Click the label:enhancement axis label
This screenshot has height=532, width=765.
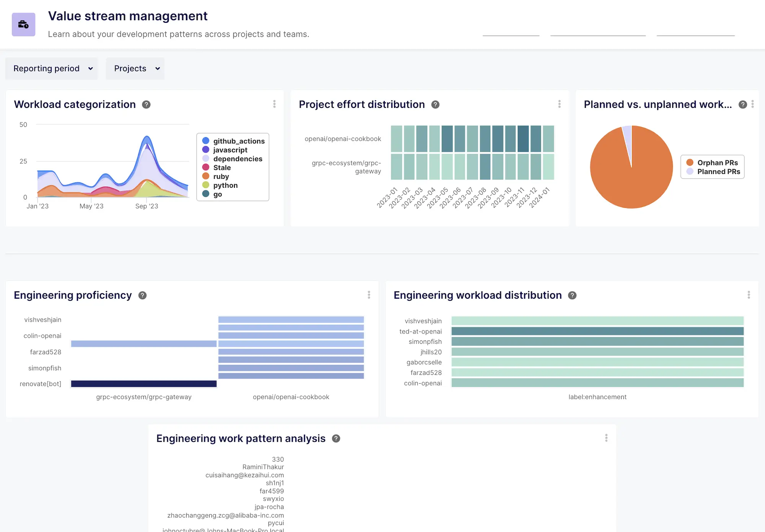597,397
